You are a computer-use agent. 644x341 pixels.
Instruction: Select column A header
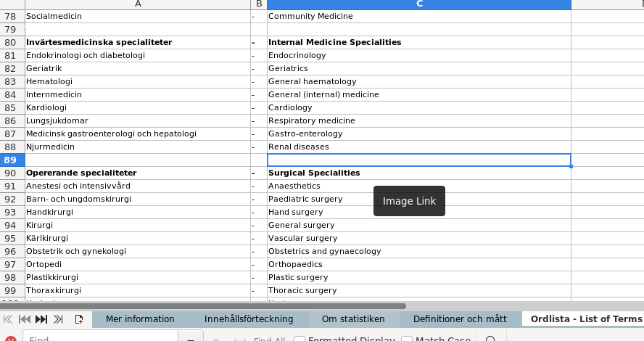[x=138, y=4]
